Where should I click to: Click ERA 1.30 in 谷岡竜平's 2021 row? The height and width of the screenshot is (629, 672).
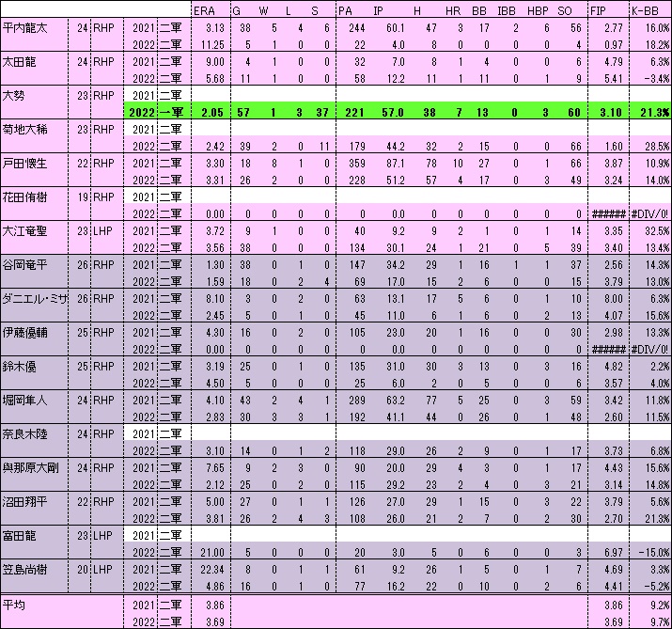[215, 265]
